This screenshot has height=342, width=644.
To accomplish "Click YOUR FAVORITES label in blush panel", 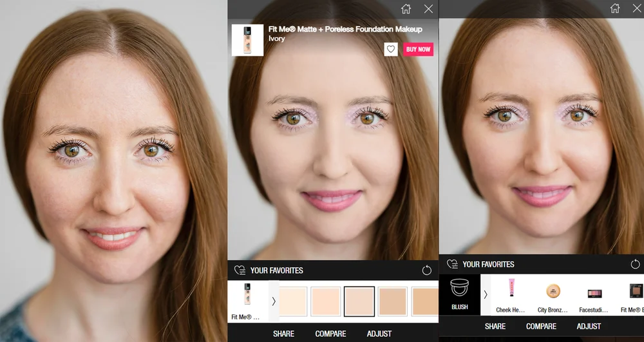I will (488, 265).
